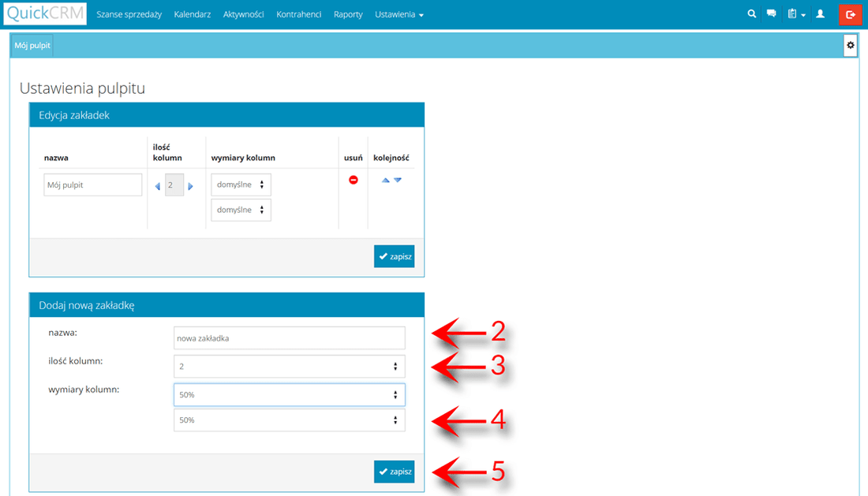This screenshot has height=496, width=868.
Task: Click zapisz in Dodaj nową zakładkę panel
Action: click(x=394, y=472)
